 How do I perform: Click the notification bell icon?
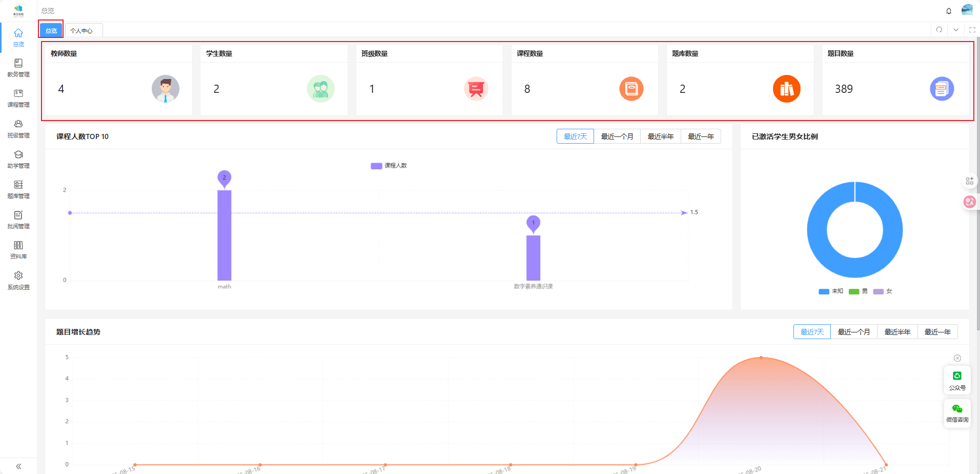click(x=949, y=11)
